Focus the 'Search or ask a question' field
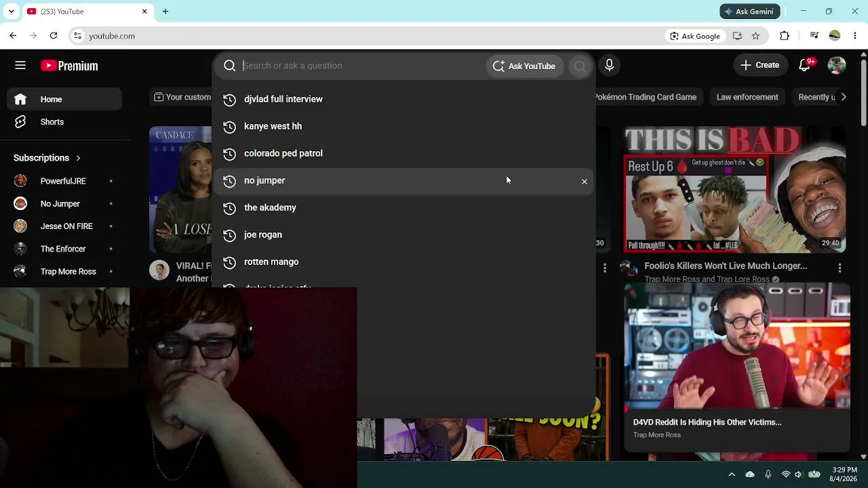868x488 pixels. [363, 66]
